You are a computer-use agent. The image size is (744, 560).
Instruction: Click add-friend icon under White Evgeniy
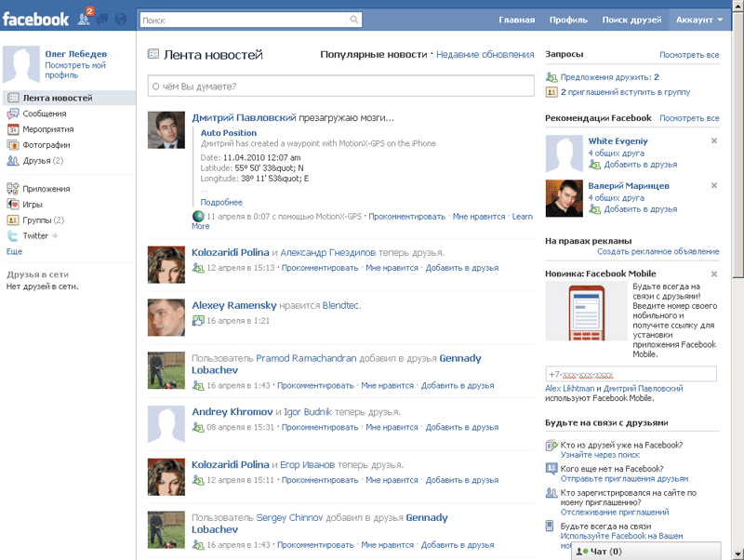594,165
